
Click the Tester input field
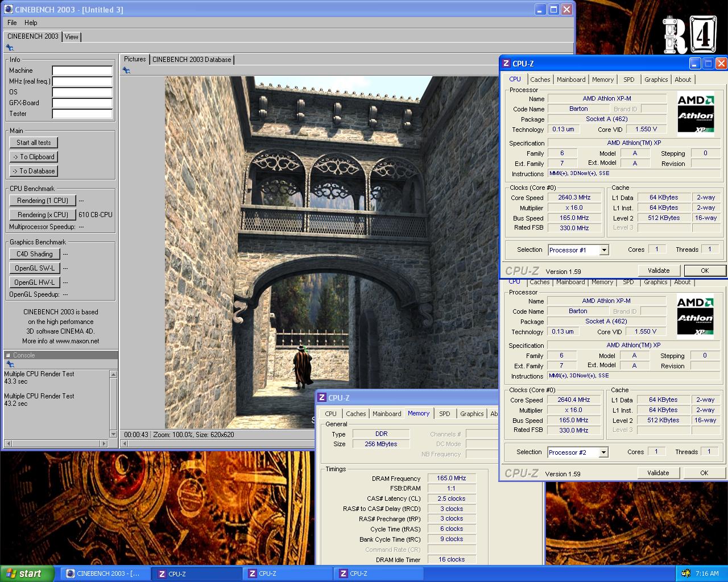pos(82,114)
